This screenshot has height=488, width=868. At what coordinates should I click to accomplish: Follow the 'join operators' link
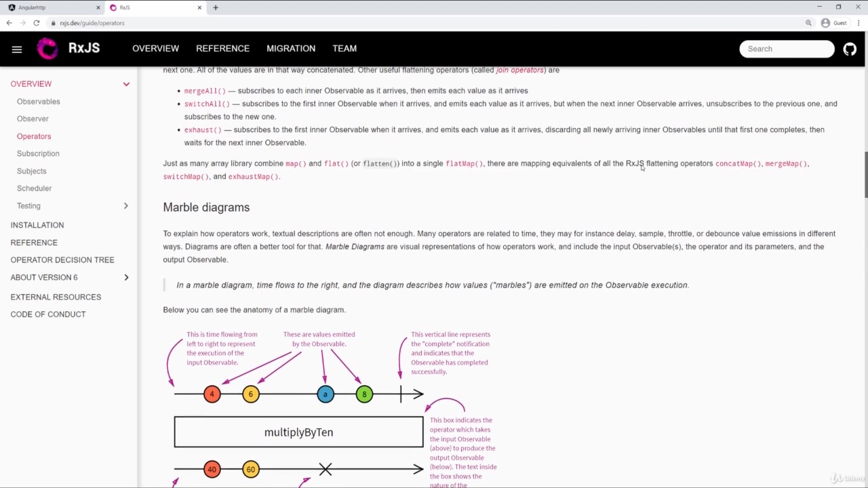point(519,70)
